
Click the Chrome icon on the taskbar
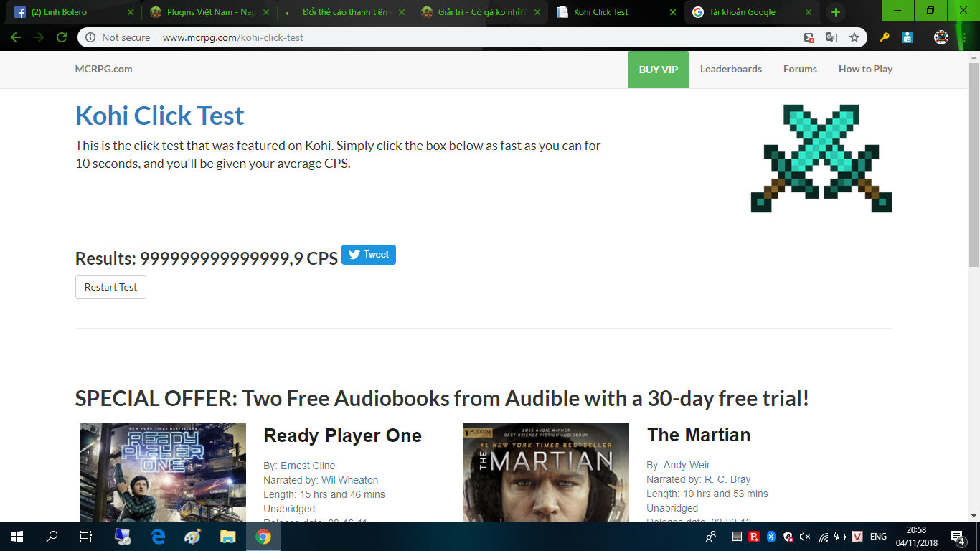[263, 537]
